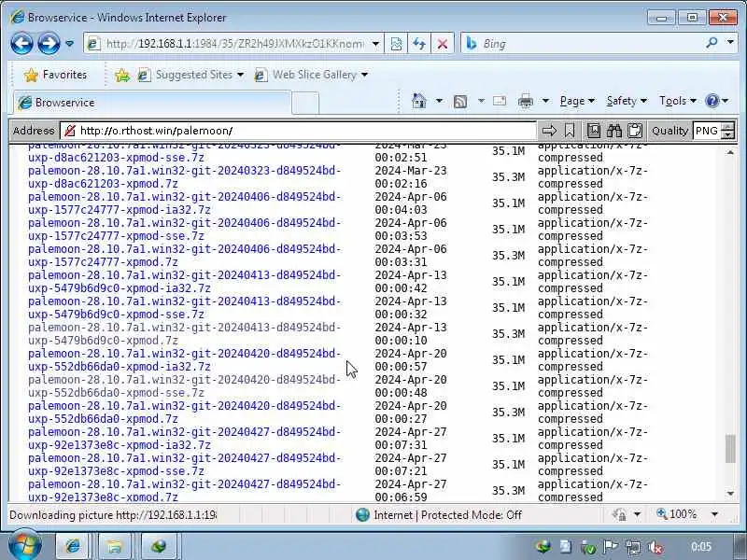The width and height of the screenshot is (747, 560).
Task: Open the Safety menu
Action: [x=627, y=101]
